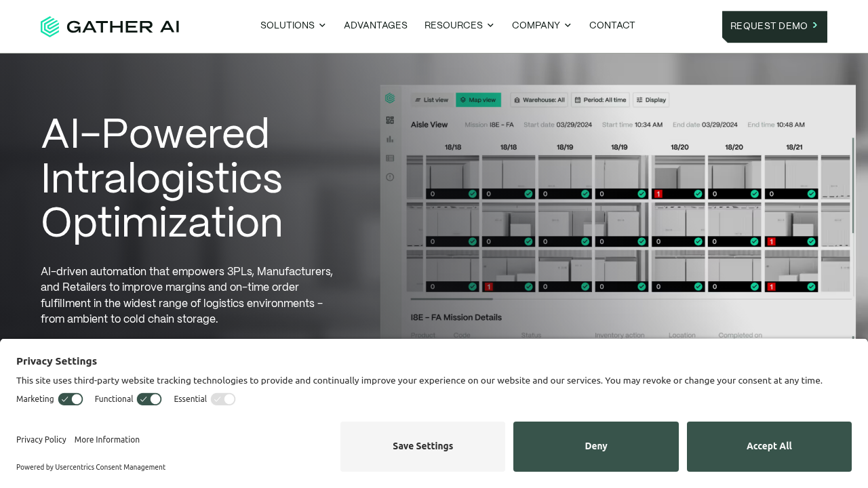Open the RESOURCES dropdown
Image resolution: width=868 pixels, height=488 pixels.
click(459, 24)
